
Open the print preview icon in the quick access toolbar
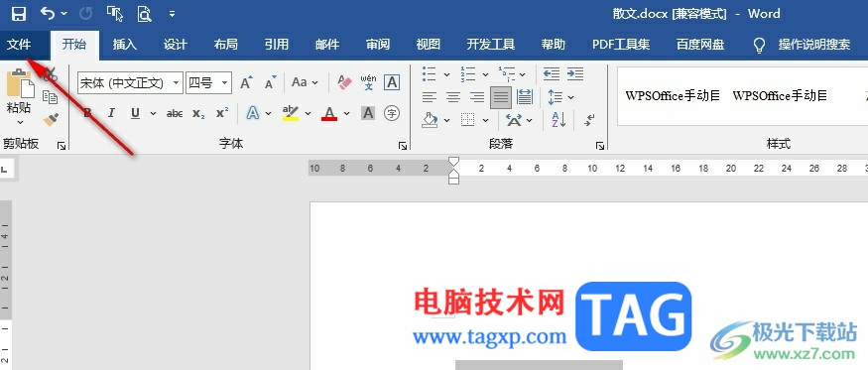pyautogui.click(x=144, y=14)
